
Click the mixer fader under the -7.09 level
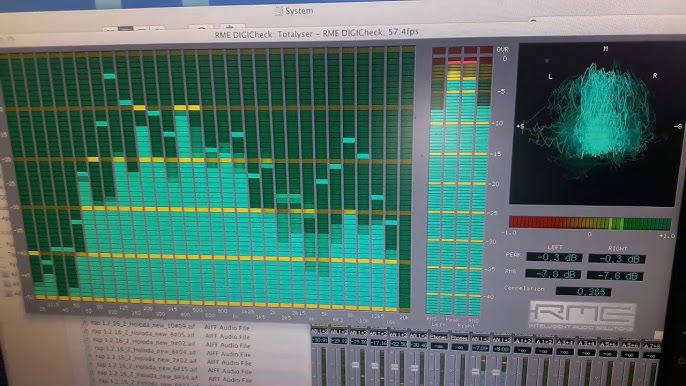click(x=475, y=372)
